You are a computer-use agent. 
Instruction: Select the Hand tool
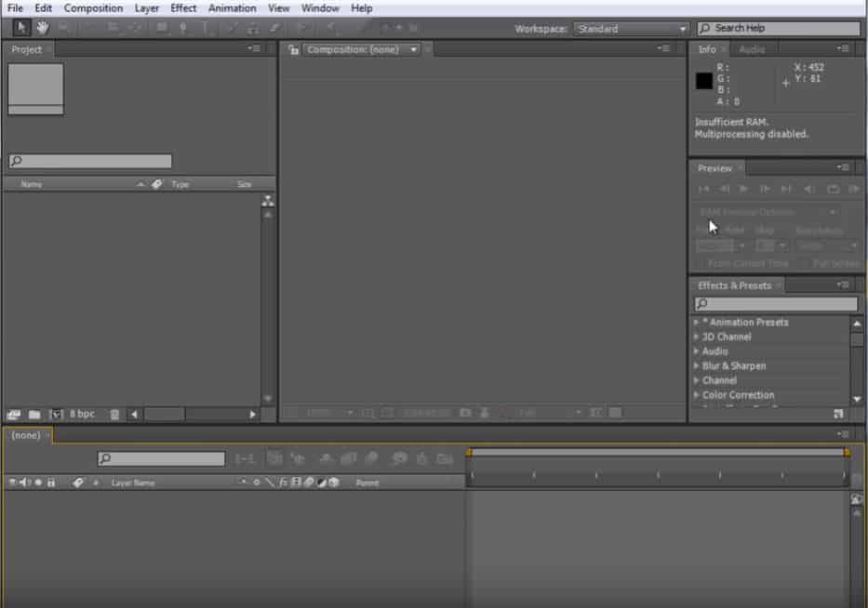point(43,27)
